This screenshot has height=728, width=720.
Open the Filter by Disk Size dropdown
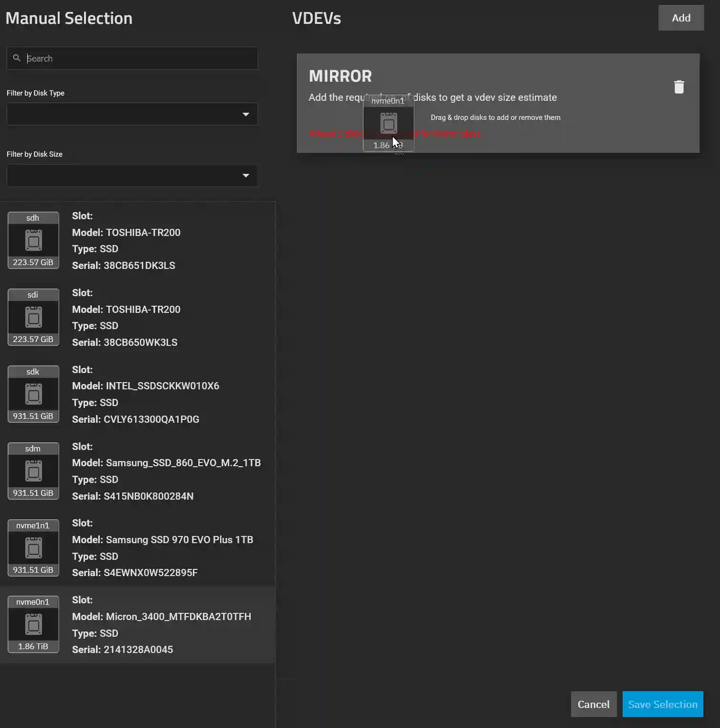point(132,175)
